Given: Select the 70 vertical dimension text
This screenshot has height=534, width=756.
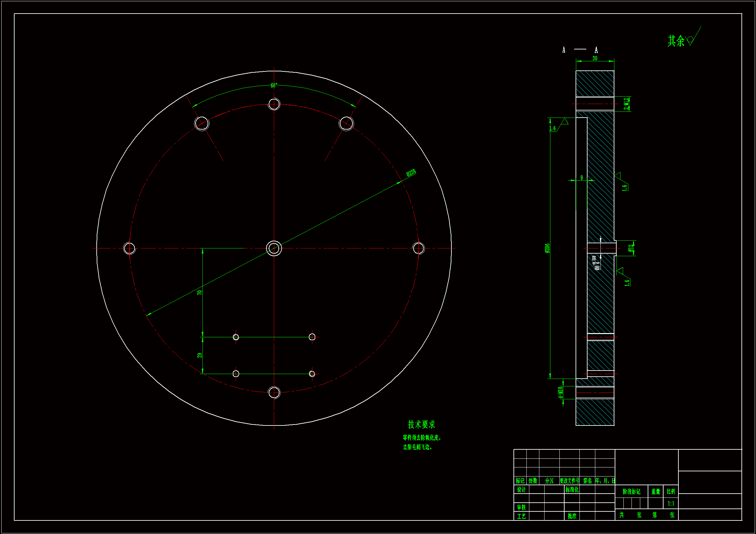Looking at the screenshot, I should [x=200, y=292].
